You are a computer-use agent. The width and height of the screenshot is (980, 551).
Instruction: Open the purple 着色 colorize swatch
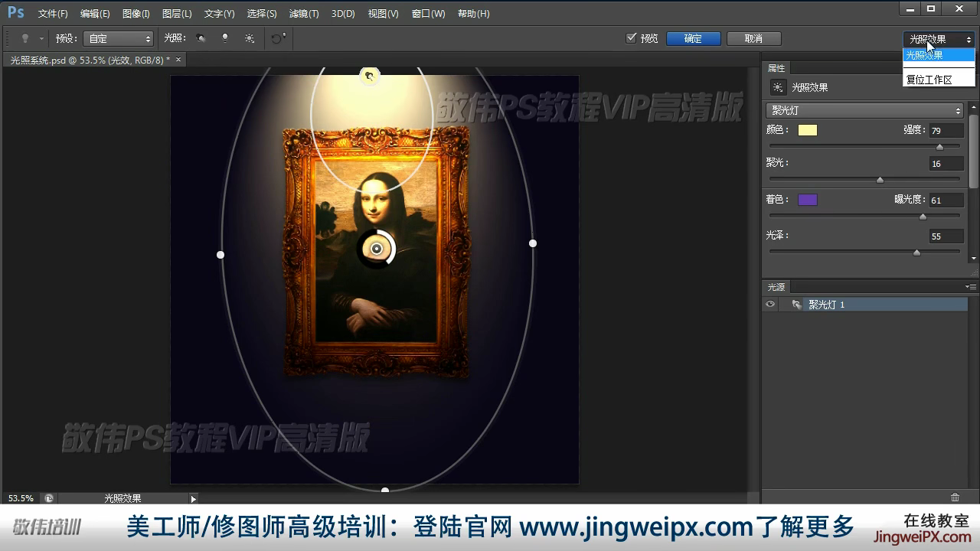[808, 200]
